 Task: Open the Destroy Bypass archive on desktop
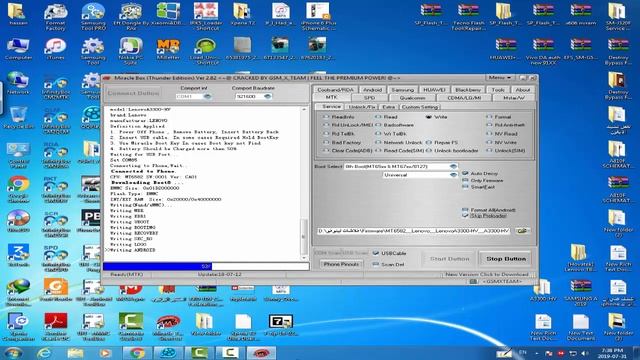[618, 51]
